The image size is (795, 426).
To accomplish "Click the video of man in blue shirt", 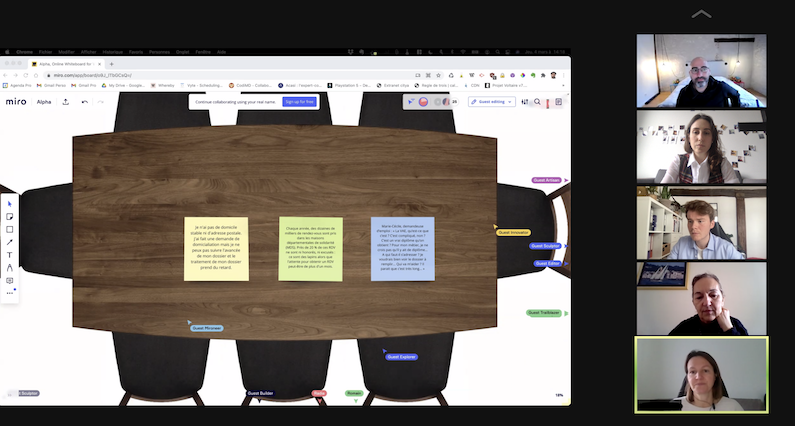I will point(701,223).
